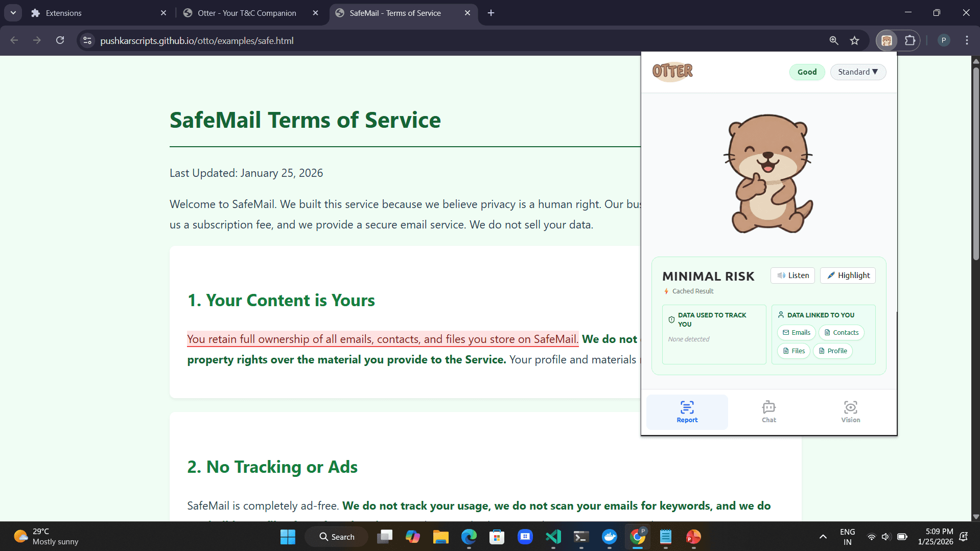Select the Report tab in Otter
Viewport: 980px width, 551px height.
(687, 412)
